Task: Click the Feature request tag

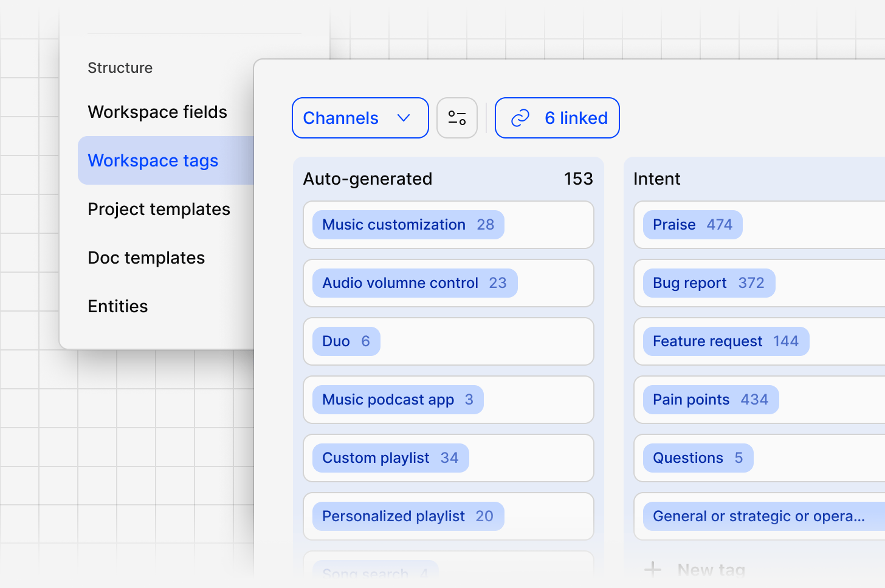Action: pos(726,341)
